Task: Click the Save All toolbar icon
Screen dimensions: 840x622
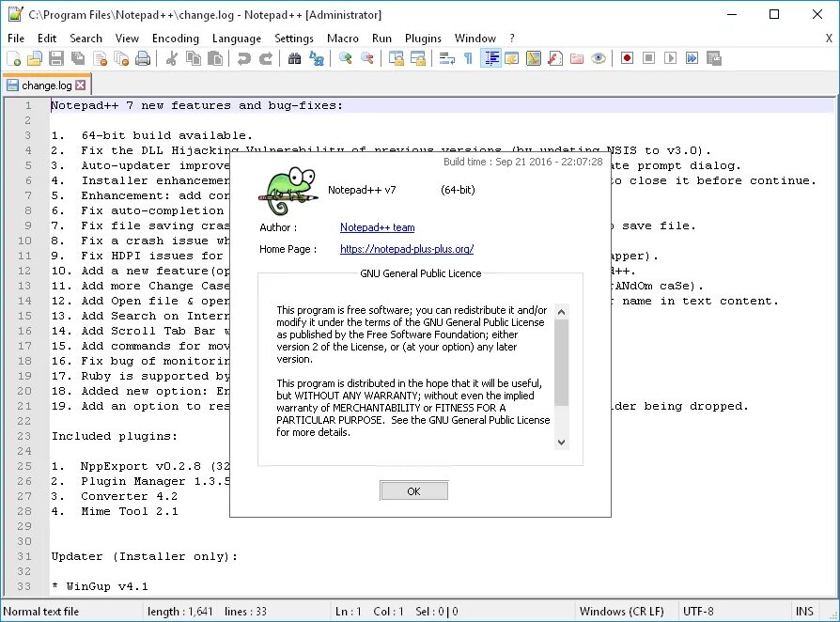Action: coord(78,58)
